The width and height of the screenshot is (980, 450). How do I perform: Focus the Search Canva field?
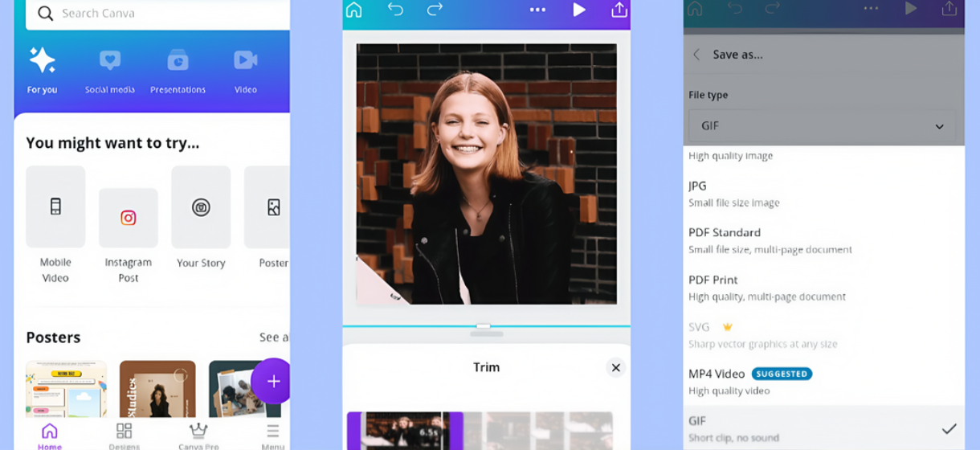pyautogui.click(x=158, y=14)
